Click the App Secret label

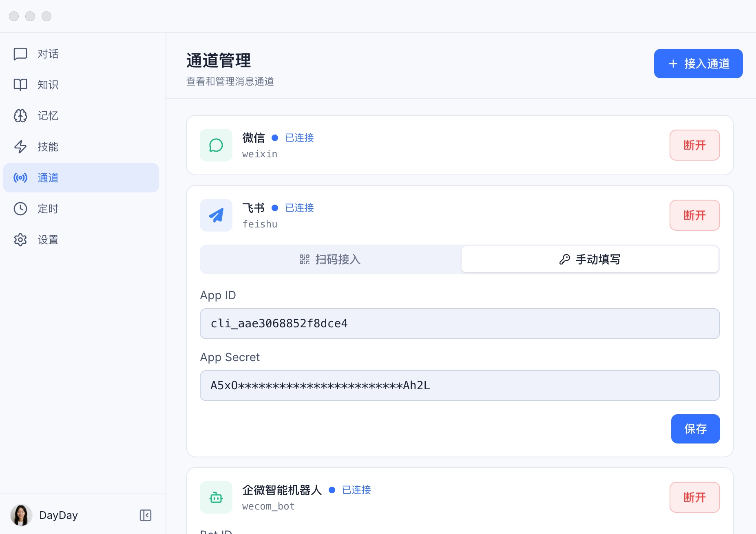click(x=230, y=357)
